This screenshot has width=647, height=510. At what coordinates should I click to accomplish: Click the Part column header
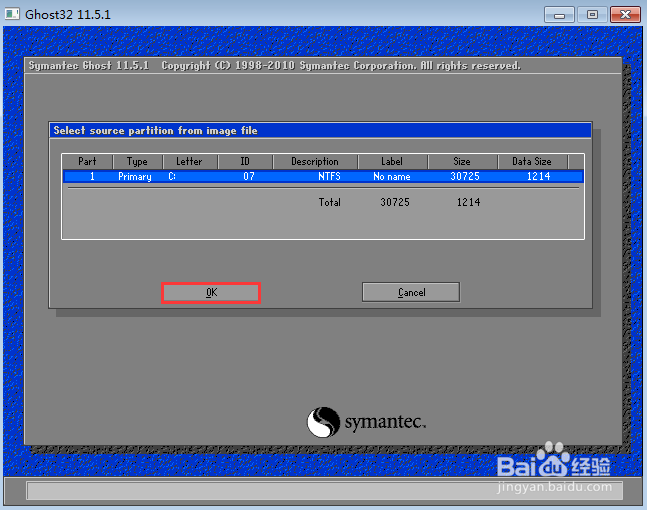tap(87, 161)
